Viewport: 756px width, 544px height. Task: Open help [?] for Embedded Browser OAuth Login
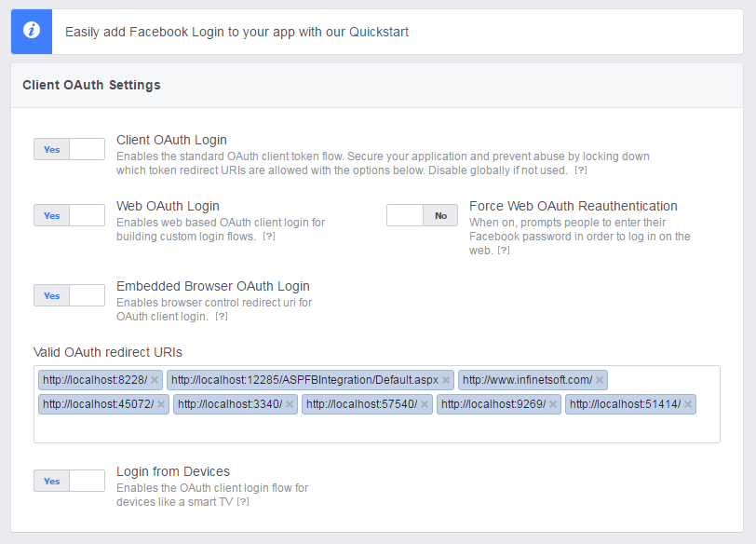(x=222, y=317)
